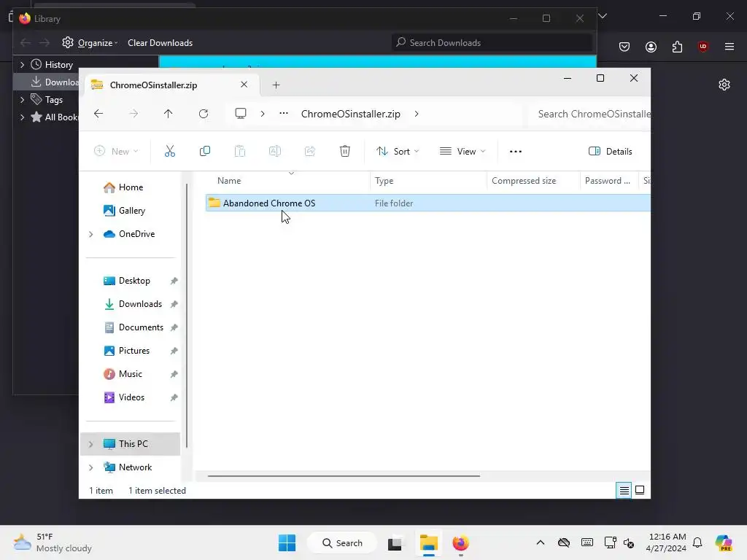Click the PC monitor icon in address bar
The width and height of the screenshot is (747, 560).
pos(241,113)
